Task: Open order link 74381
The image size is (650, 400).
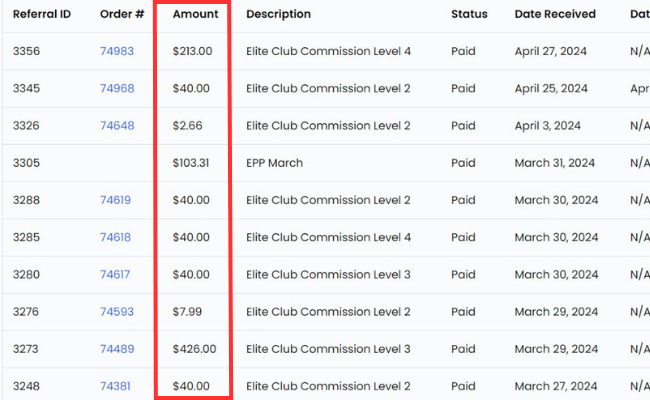Action: pos(115,386)
